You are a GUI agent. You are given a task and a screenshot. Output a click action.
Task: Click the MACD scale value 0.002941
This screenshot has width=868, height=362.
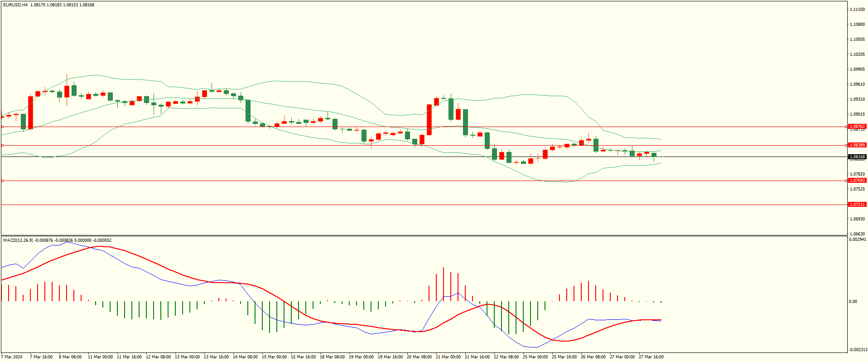tap(857, 240)
